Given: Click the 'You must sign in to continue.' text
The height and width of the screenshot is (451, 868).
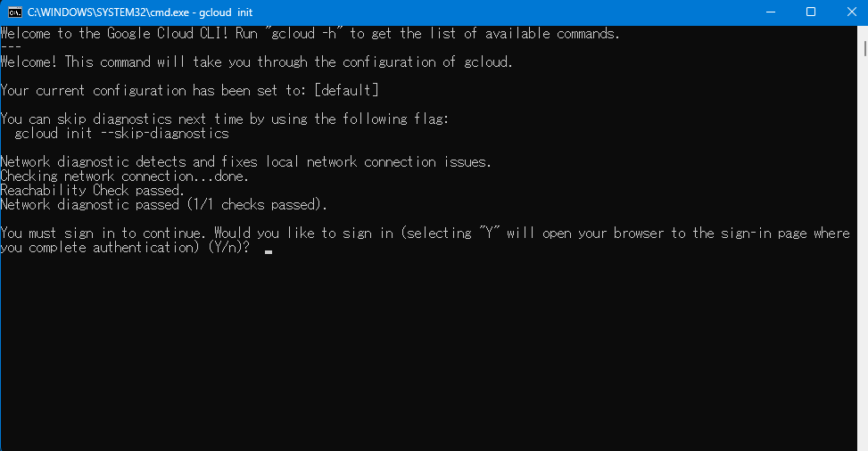Looking at the screenshot, I should [x=105, y=234].
